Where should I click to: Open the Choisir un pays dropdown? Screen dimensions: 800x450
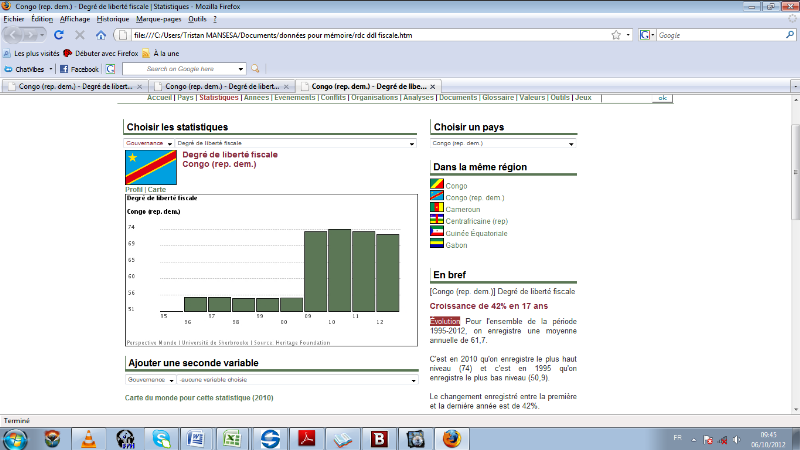504,144
